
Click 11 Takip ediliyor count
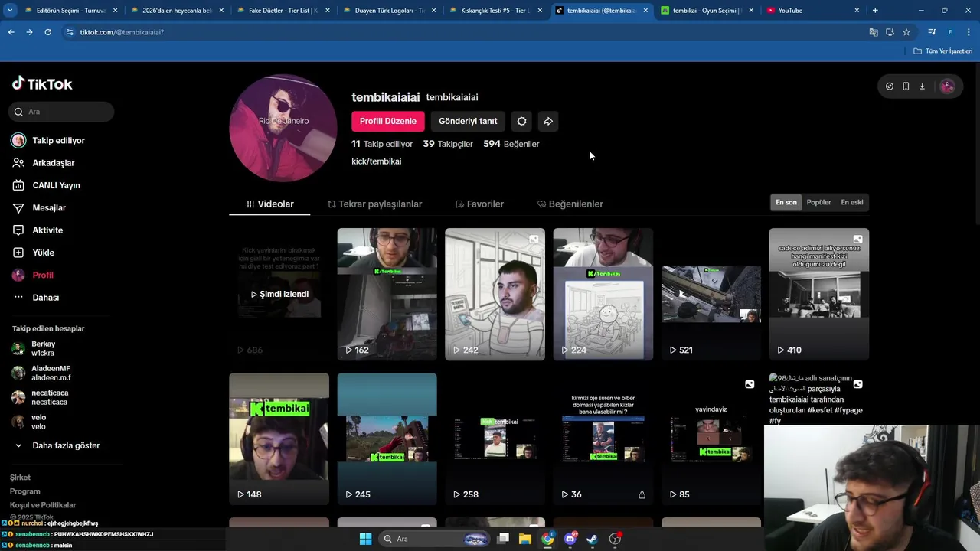coord(382,144)
